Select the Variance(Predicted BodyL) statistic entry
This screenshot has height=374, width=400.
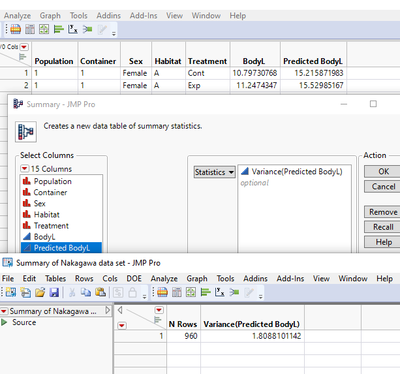(294, 172)
